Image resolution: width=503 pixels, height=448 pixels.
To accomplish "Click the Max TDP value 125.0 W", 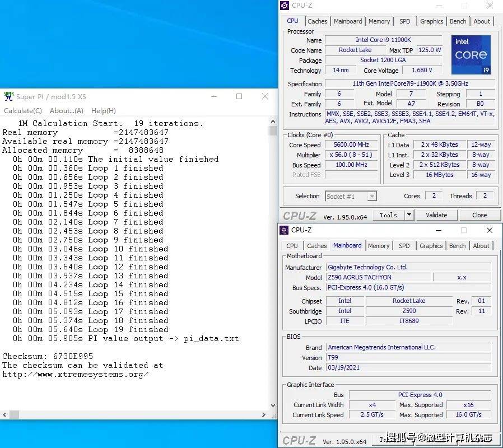I will coord(429,50).
